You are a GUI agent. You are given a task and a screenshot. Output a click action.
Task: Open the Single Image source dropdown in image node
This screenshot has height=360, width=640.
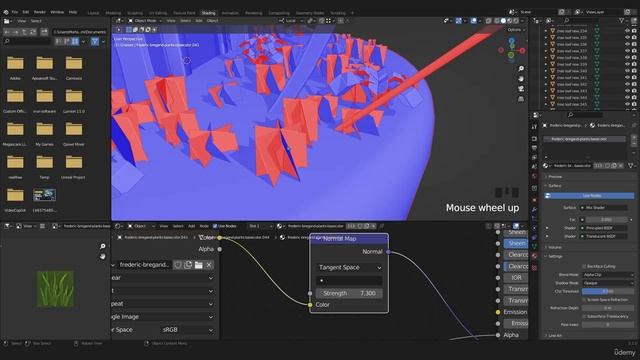[x=162, y=316]
